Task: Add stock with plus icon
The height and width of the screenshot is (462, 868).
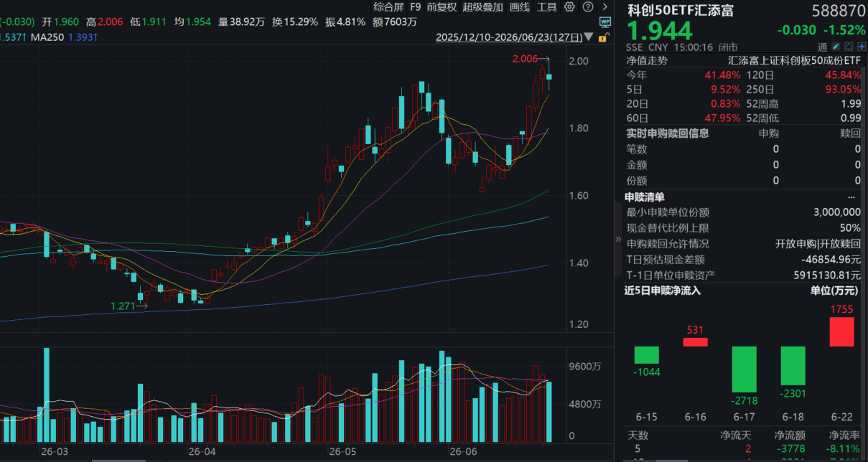Action: [862, 46]
